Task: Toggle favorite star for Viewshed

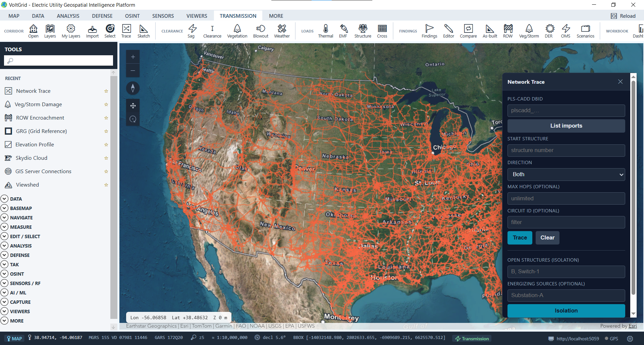Action: [x=106, y=185]
